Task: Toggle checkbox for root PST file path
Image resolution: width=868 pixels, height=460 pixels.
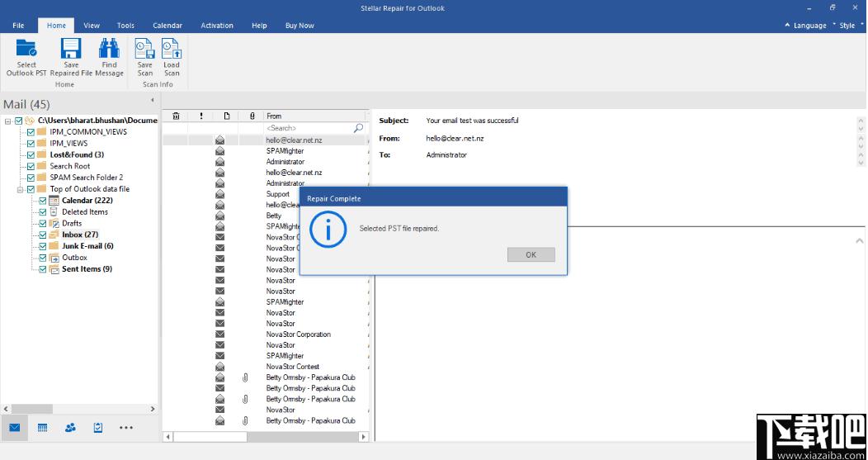Action: 18,121
